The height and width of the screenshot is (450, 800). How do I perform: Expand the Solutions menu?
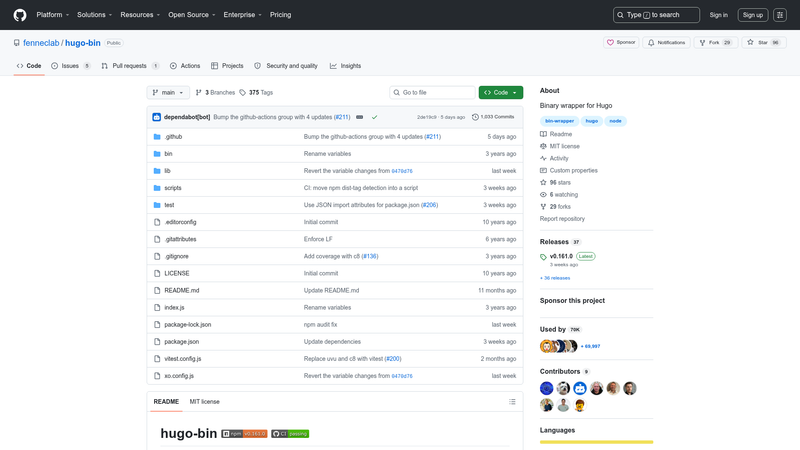(x=94, y=15)
